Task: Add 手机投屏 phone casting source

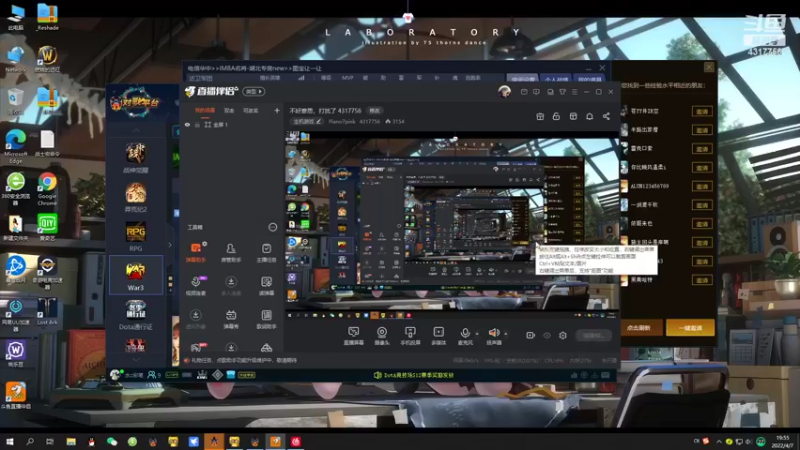Action: tap(410, 336)
